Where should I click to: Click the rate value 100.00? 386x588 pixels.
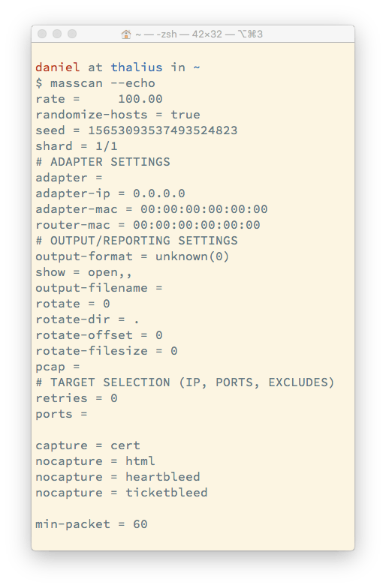[140, 99]
